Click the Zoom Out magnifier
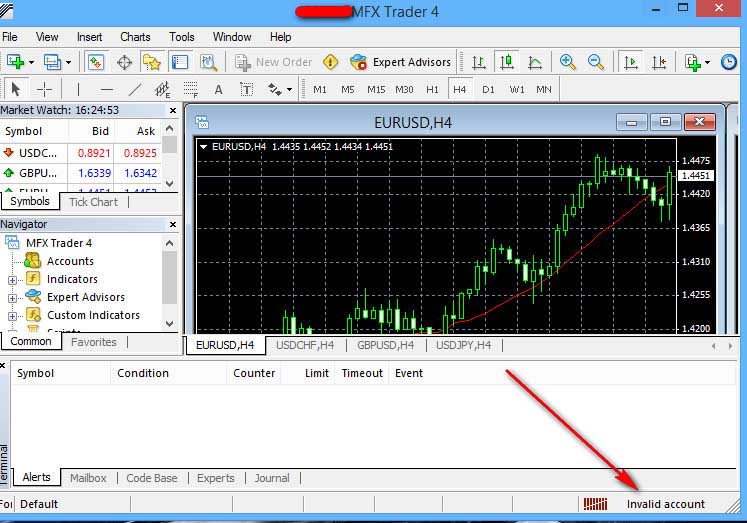This screenshot has width=747, height=523. 596,62
